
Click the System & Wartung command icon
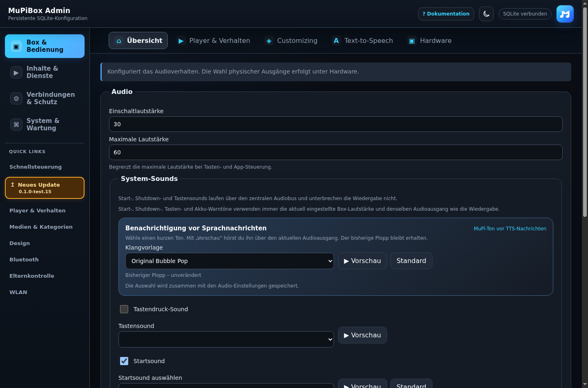pos(16,125)
